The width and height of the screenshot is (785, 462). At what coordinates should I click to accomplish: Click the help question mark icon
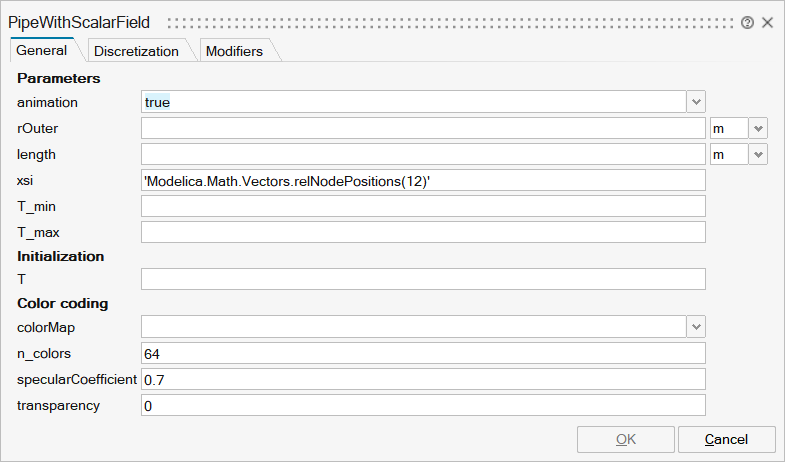click(747, 22)
